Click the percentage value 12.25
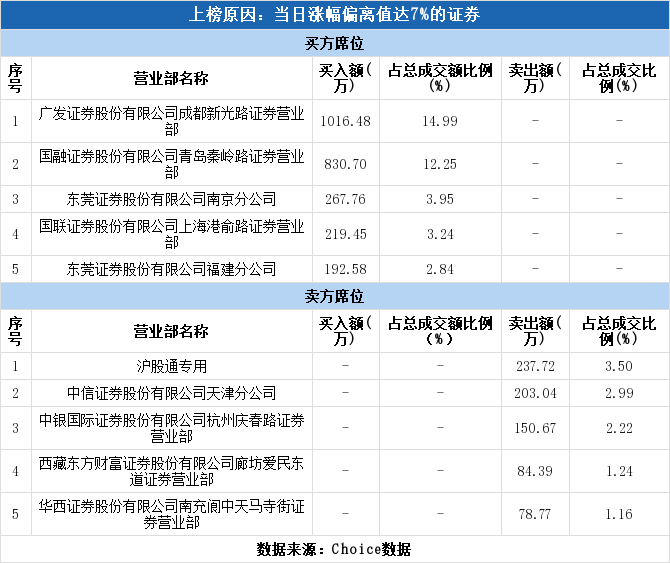670x563 pixels. [440, 164]
